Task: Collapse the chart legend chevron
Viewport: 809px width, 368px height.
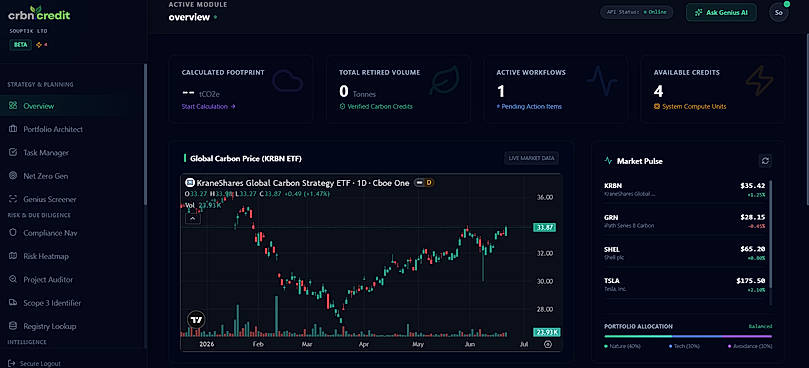Action: pos(192,218)
